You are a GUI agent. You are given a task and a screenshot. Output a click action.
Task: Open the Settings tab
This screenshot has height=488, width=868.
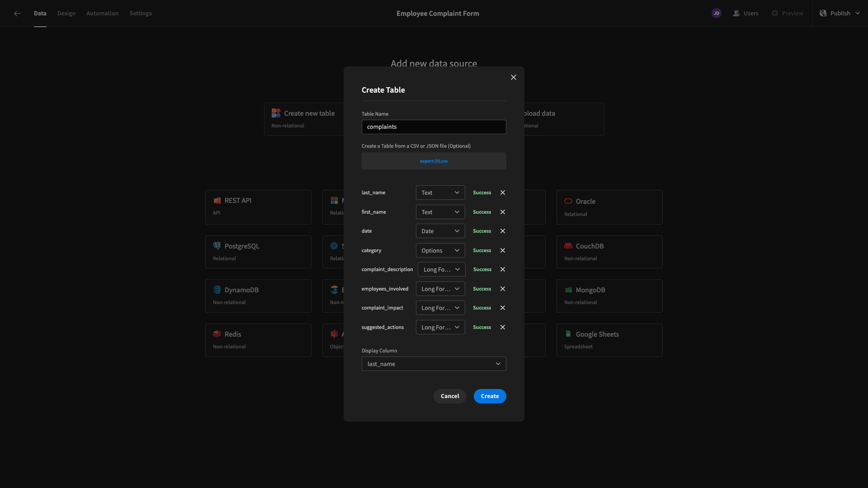click(x=141, y=14)
